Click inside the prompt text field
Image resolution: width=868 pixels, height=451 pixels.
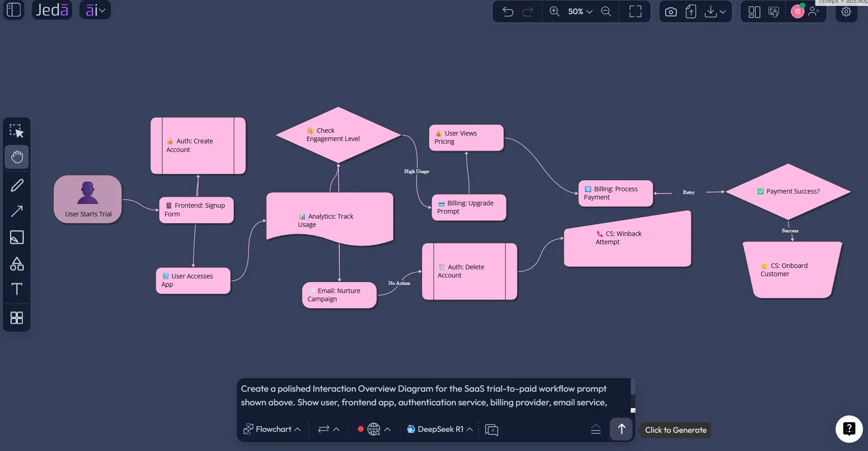pos(434,395)
